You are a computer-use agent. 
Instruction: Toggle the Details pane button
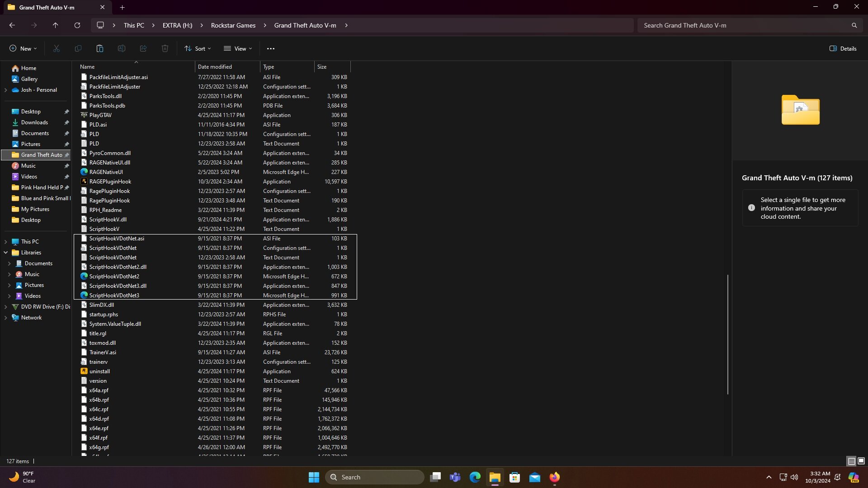[x=843, y=48]
